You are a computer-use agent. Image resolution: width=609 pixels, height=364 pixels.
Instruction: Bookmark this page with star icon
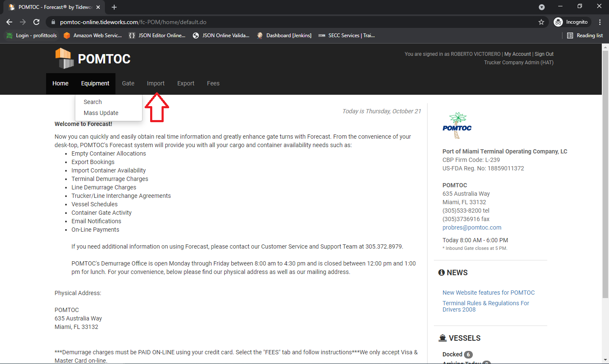coord(541,22)
